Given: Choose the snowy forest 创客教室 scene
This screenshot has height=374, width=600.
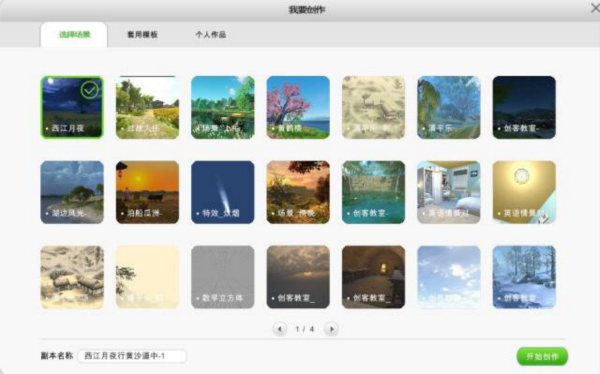Looking at the screenshot, I should coord(524,277).
